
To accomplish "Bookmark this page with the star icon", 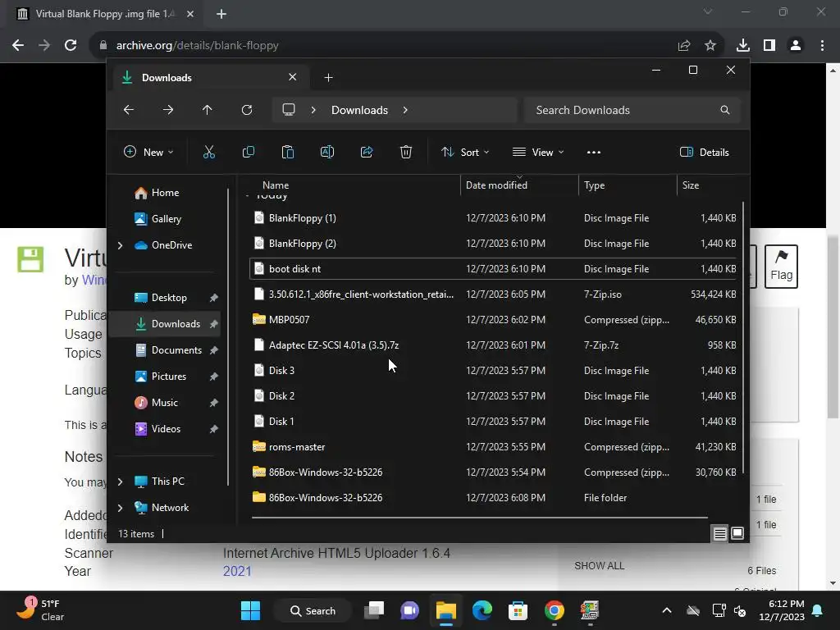I will (x=710, y=45).
